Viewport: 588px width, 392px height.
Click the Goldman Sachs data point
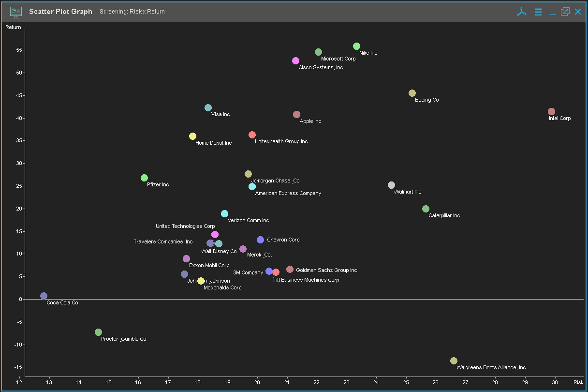(290, 269)
